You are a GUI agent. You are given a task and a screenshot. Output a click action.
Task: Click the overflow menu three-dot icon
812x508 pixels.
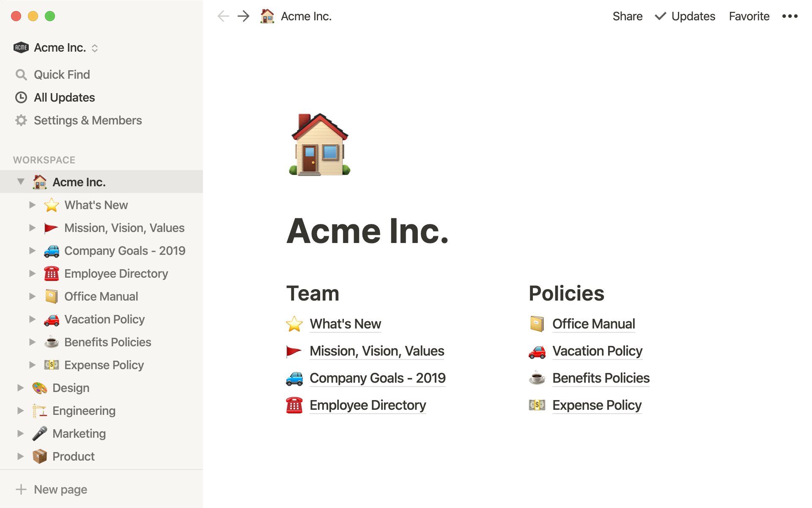(x=790, y=16)
